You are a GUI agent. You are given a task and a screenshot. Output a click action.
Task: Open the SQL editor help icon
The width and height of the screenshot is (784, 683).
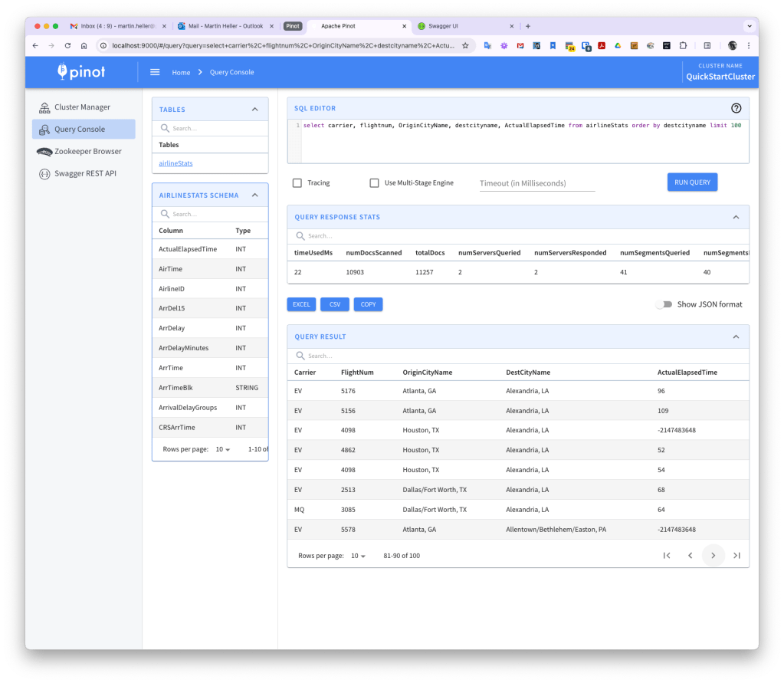tap(736, 108)
